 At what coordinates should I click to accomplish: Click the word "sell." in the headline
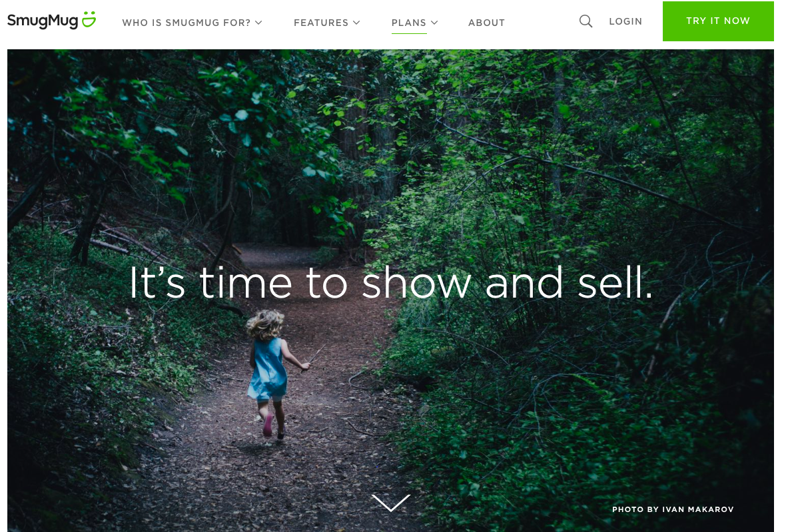click(615, 282)
